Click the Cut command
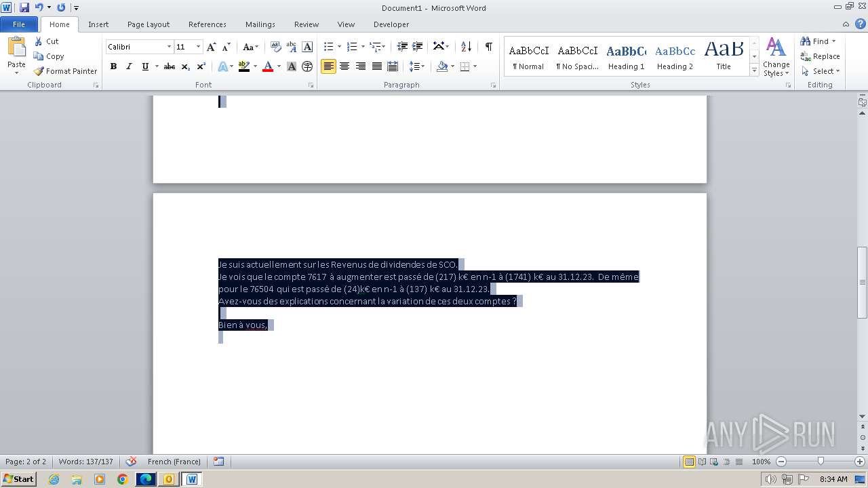 pyautogui.click(x=47, y=41)
